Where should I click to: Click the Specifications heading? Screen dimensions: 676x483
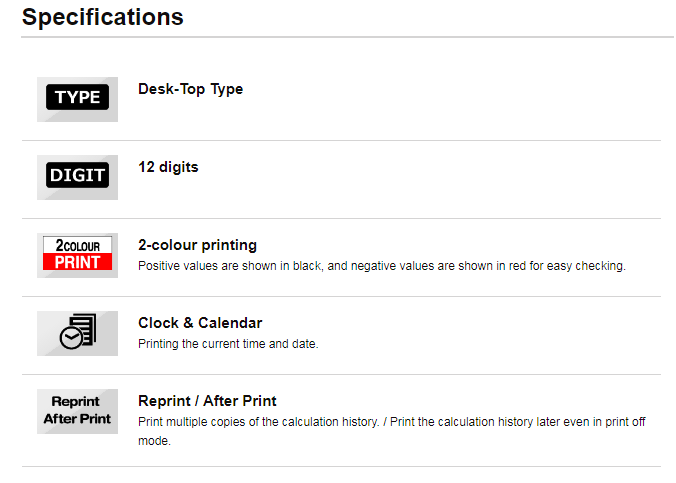tap(103, 17)
